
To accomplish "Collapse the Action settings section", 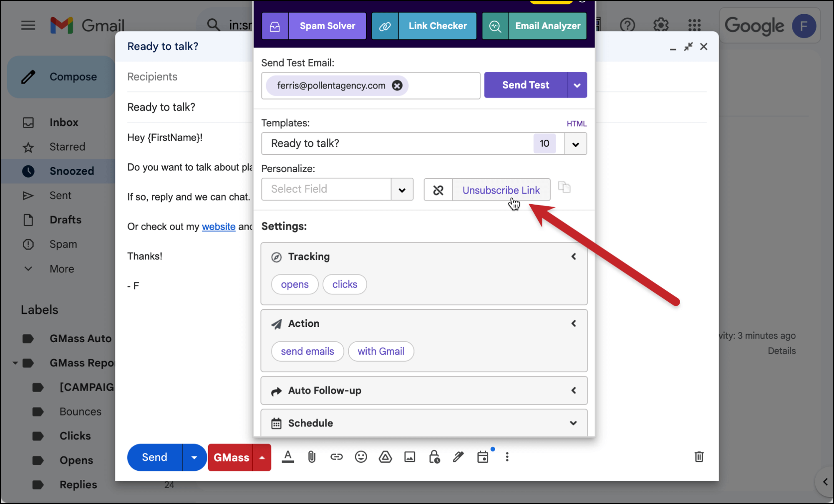I will [574, 323].
